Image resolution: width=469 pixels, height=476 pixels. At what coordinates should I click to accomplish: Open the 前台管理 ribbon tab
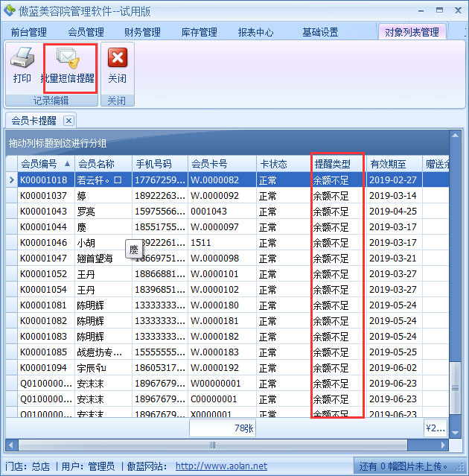coord(29,32)
